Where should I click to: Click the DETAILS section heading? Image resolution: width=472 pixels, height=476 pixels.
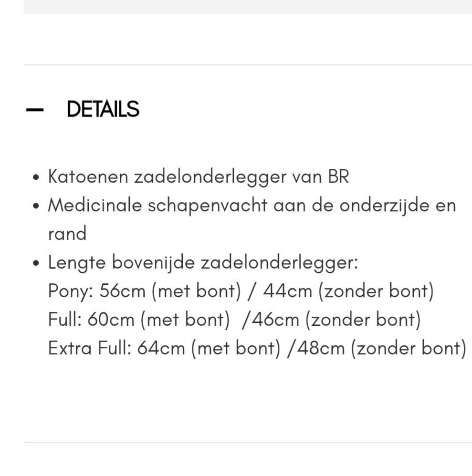(x=103, y=109)
